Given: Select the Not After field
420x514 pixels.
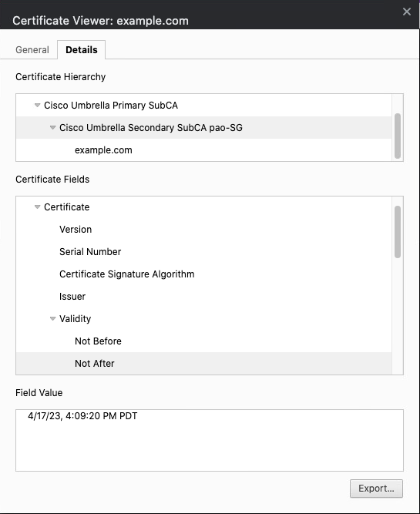Looking at the screenshot, I should coord(203,364).
